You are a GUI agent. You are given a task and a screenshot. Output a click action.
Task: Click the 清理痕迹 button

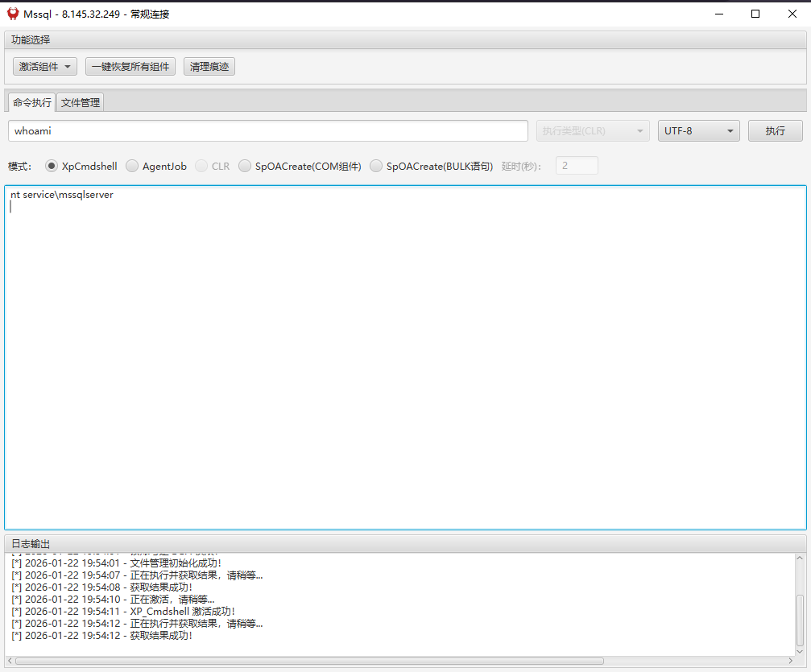(209, 67)
